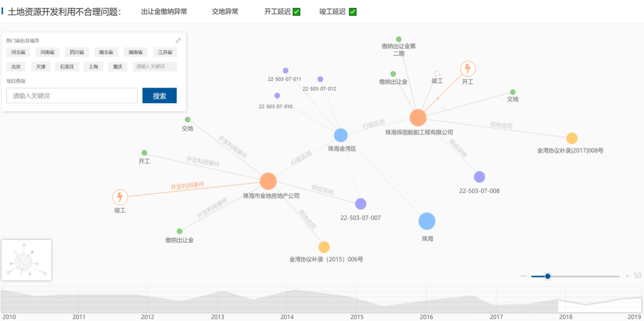Focus the city keyword input field

click(155, 66)
